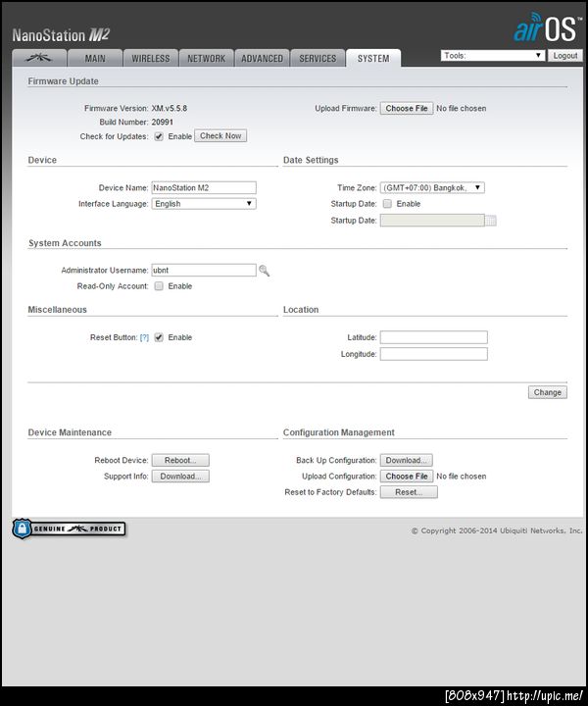Download the Support Info file
Image resolution: width=588 pixels, height=706 pixels.
(180, 477)
